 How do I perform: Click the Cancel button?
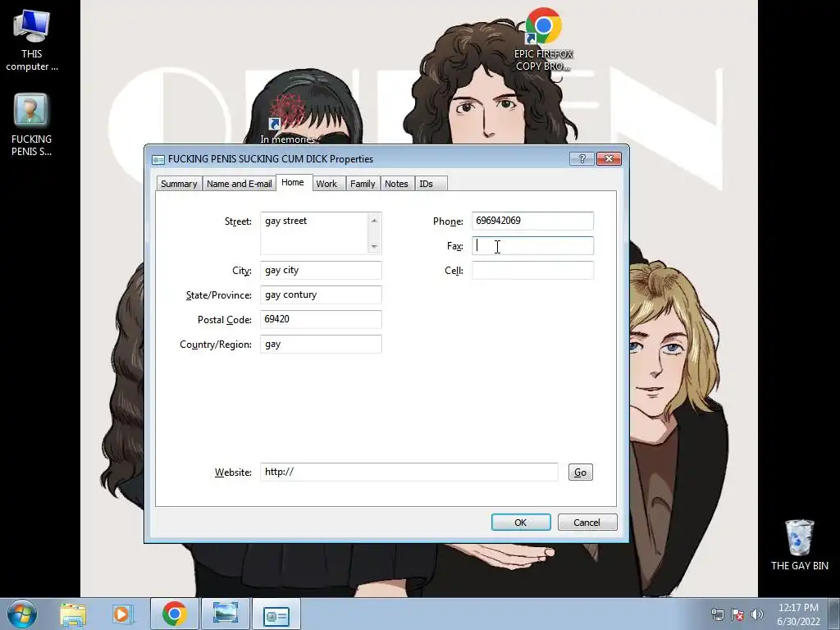[587, 523]
